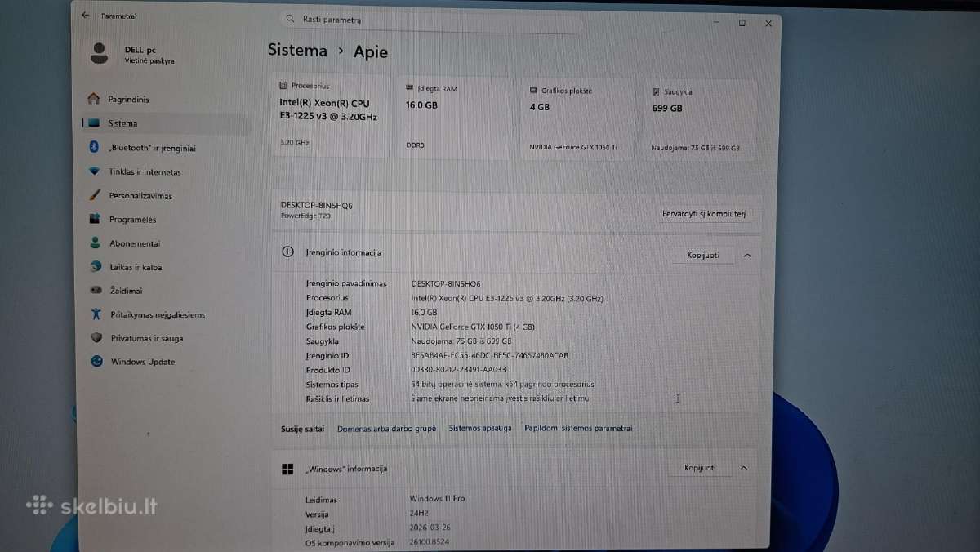Click the Abonementai person icon
This screenshot has width=980, height=552.
point(95,243)
